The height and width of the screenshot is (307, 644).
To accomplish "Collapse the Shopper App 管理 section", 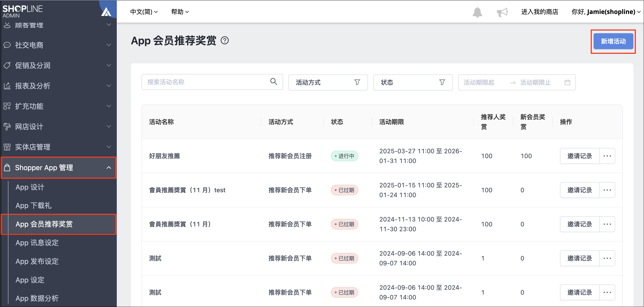I will pos(109,167).
